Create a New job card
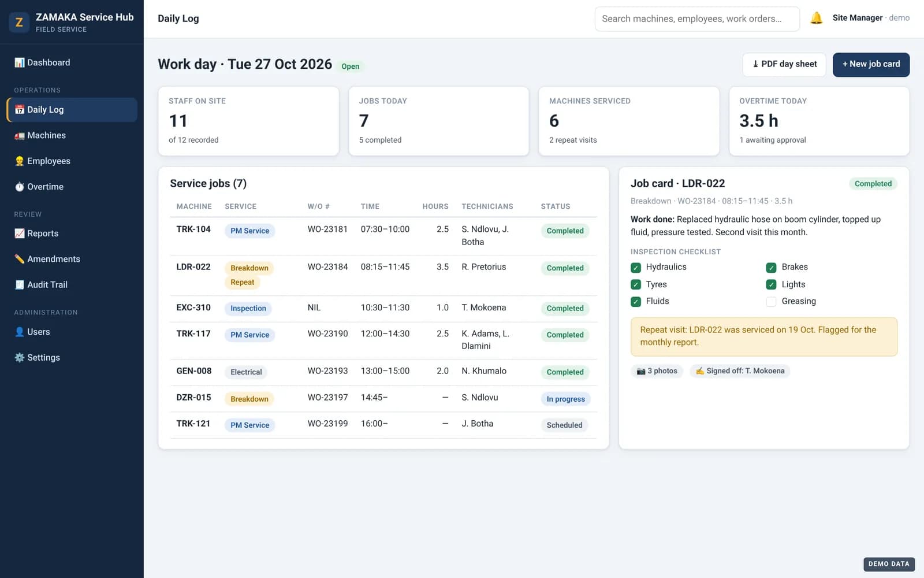 tap(871, 64)
